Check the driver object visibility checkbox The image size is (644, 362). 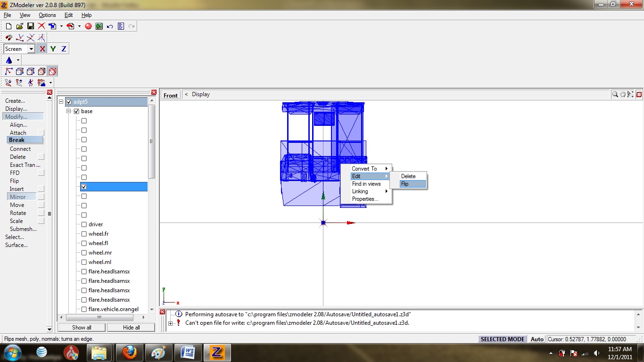(84, 224)
